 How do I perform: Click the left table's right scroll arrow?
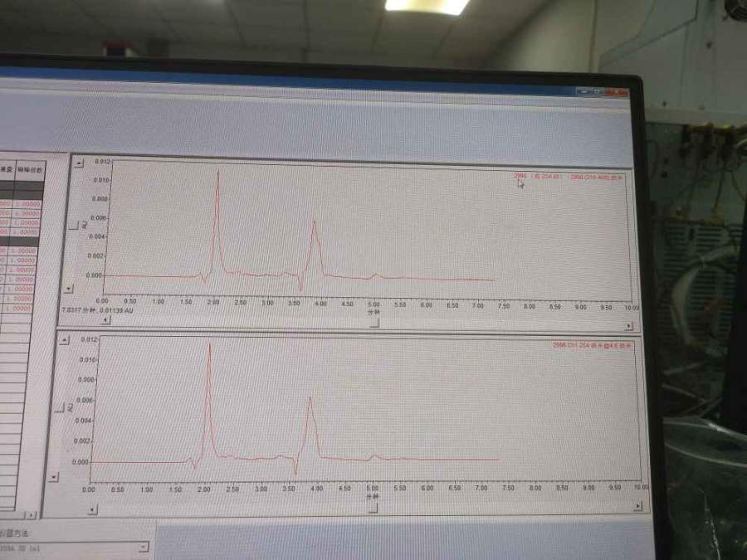[x=31, y=514]
